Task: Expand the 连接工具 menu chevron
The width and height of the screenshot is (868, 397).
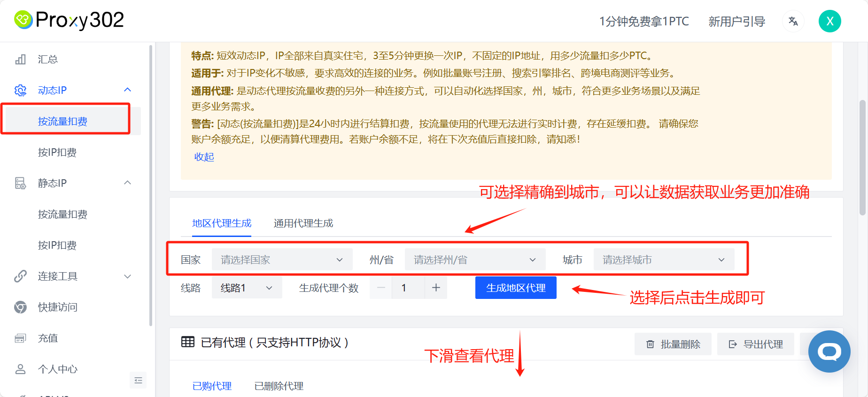Action: pyautogui.click(x=127, y=276)
